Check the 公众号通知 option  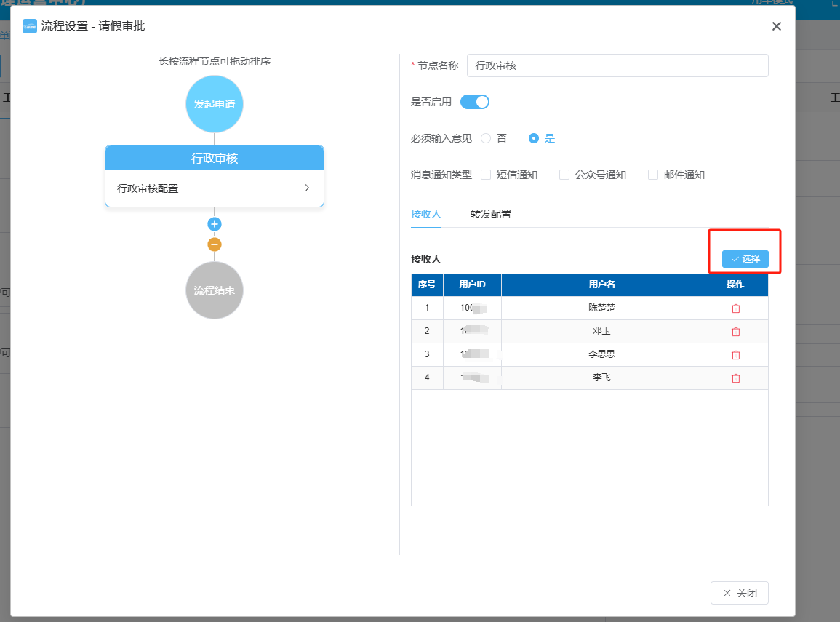click(x=564, y=175)
